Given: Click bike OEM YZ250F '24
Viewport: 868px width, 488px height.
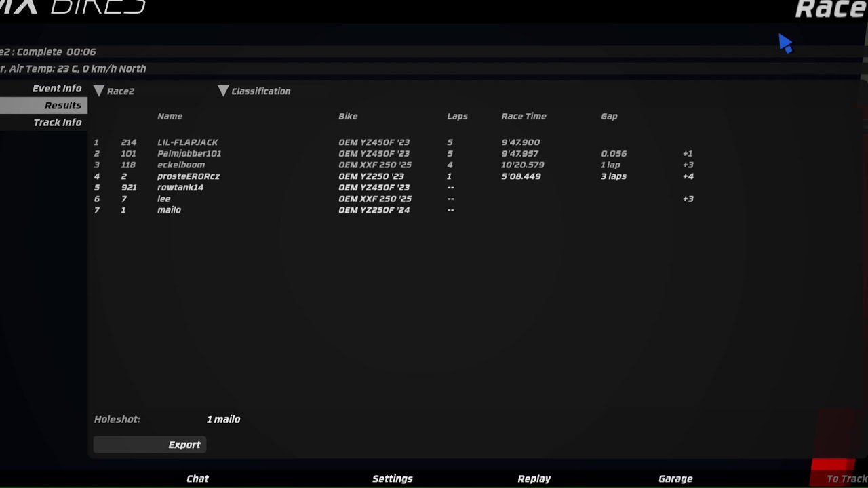Looking at the screenshot, I should (x=374, y=210).
